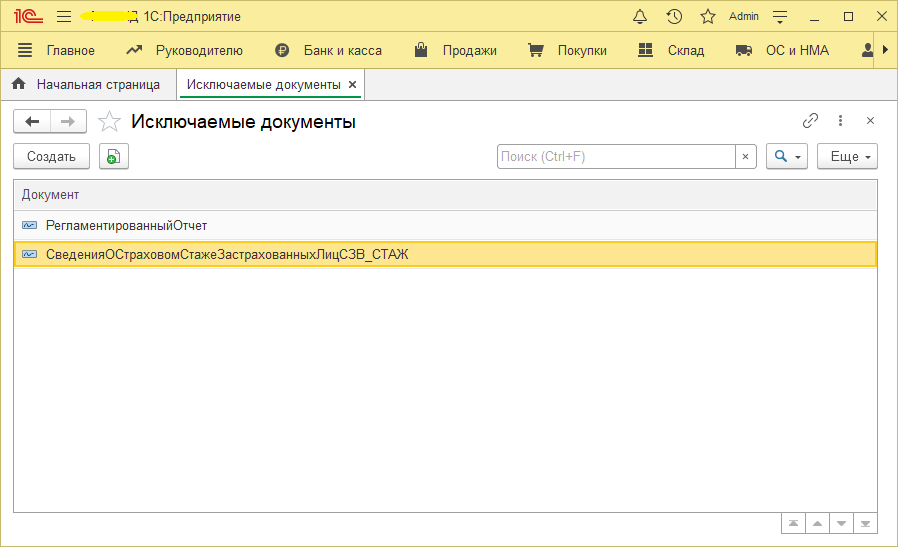Click the Банк и касса ruble coin icon
This screenshot has height=547, width=898.
click(282, 50)
